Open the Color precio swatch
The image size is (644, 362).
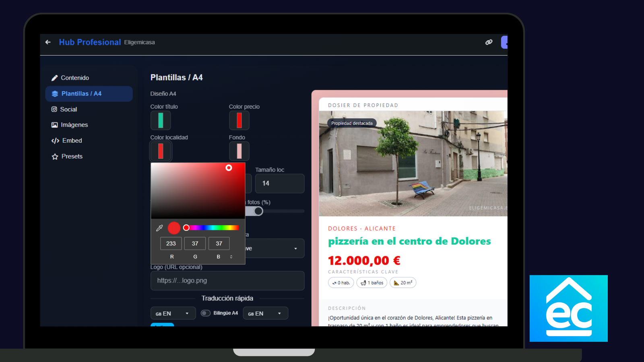[239, 120]
